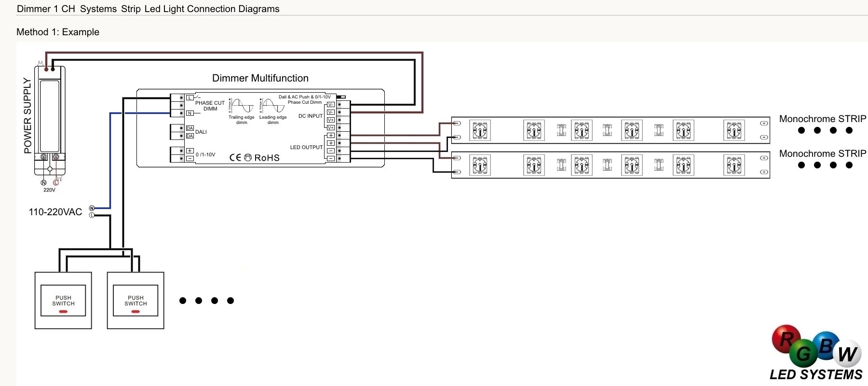Viewport: 868px width, 386px height.
Task: Click the blue B sphere in logo
Action: tap(825, 345)
